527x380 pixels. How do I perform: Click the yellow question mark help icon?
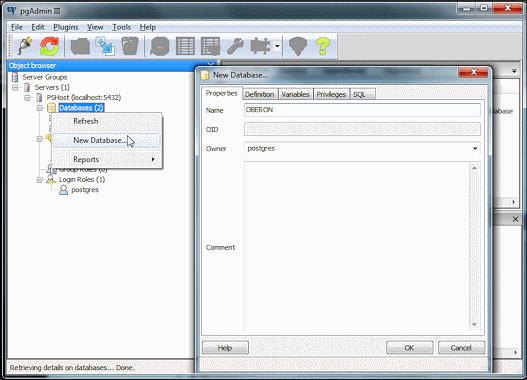[323, 46]
